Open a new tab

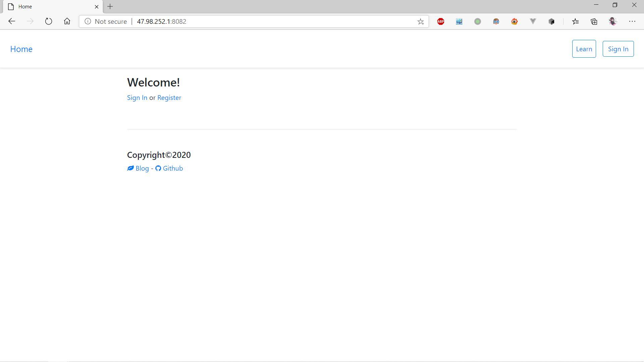tap(110, 7)
